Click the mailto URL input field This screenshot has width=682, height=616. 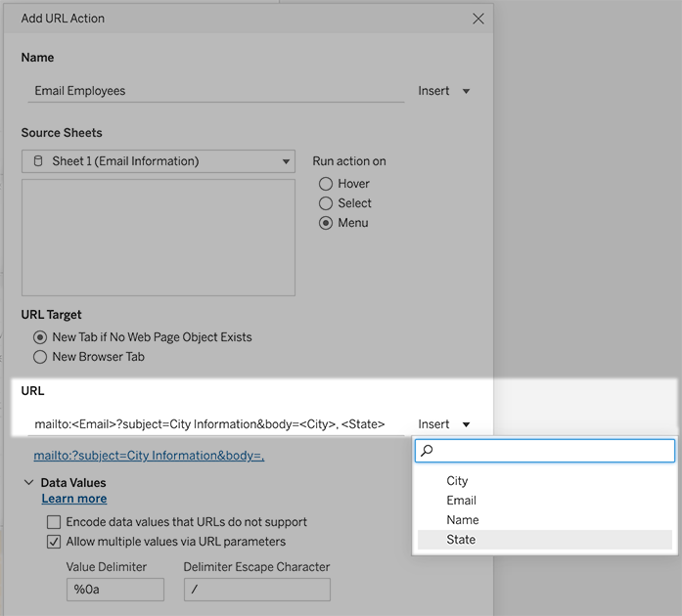215,423
